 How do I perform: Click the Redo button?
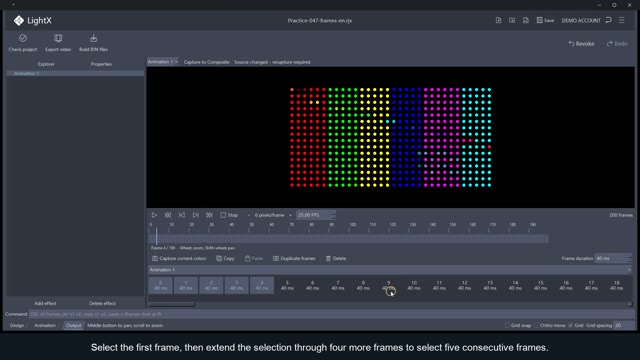tap(617, 44)
